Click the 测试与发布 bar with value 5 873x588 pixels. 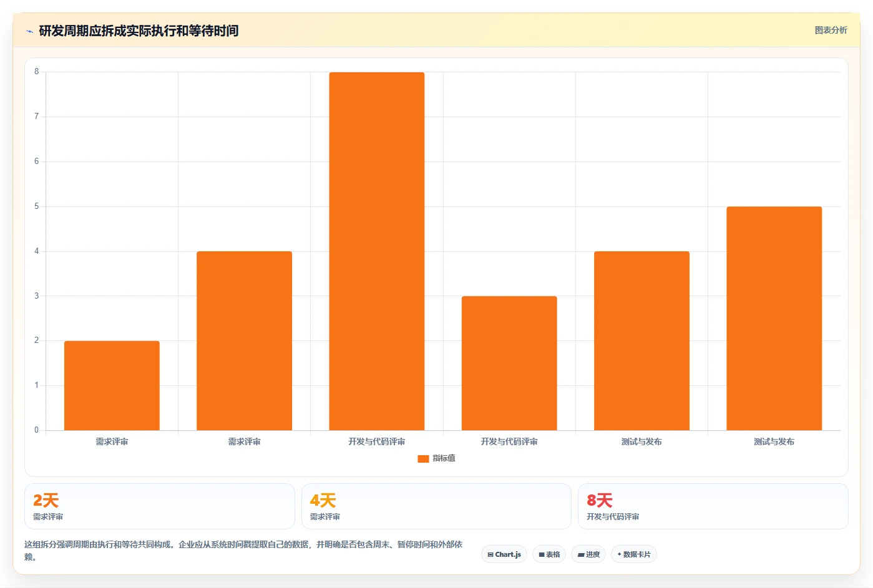click(x=774, y=318)
